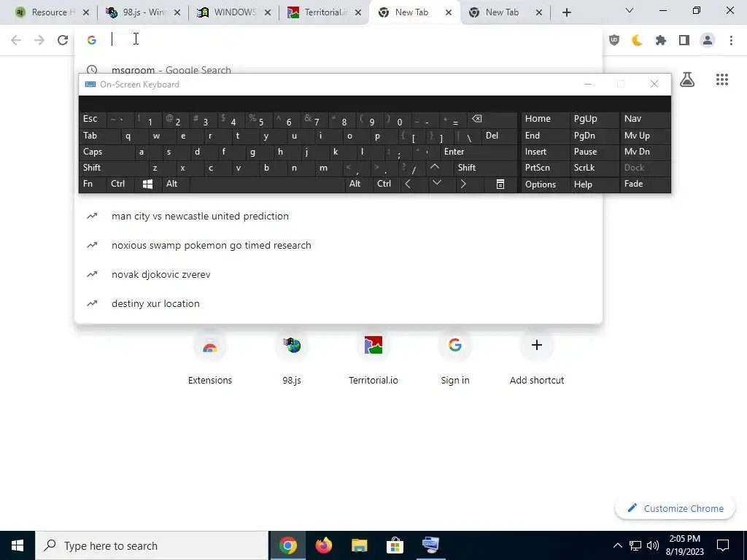Open Firefox from the taskbar
The width and height of the screenshot is (747, 560).
pyautogui.click(x=323, y=545)
